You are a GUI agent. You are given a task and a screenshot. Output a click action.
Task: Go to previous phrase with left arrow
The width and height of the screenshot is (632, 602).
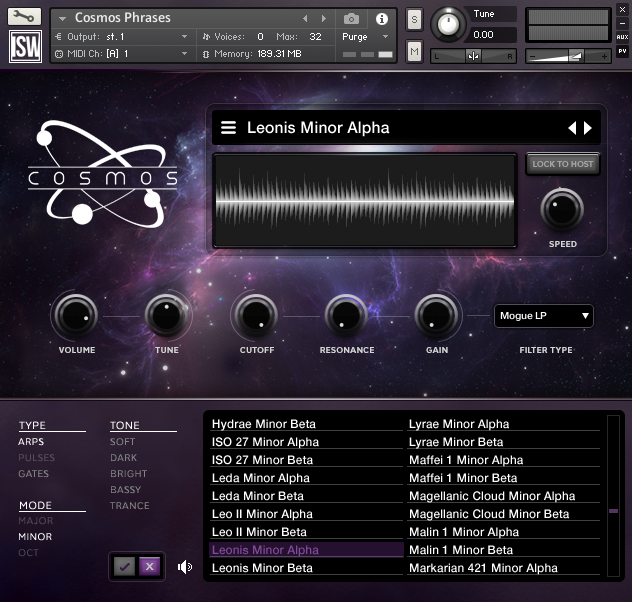point(572,128)
